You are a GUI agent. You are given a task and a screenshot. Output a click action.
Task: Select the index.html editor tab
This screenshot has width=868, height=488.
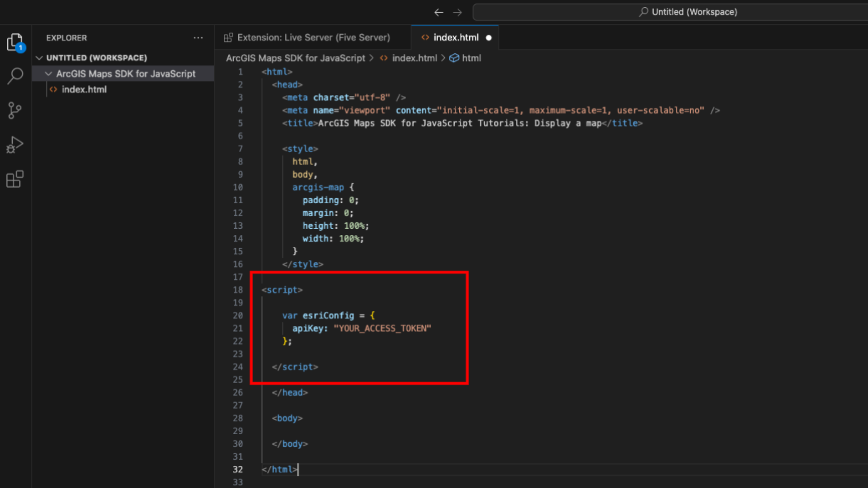point(455,38)
